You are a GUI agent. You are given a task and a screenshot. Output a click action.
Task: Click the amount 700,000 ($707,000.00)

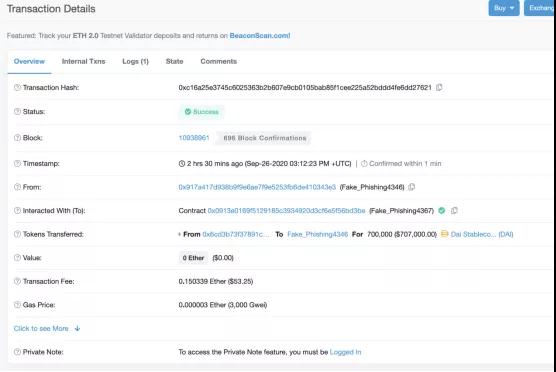pos(402,234)
